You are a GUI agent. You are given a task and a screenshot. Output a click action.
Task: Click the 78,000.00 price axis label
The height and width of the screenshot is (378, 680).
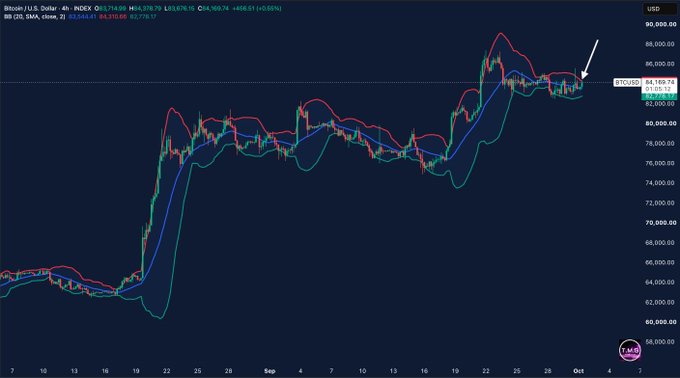[x=660, y=143]
